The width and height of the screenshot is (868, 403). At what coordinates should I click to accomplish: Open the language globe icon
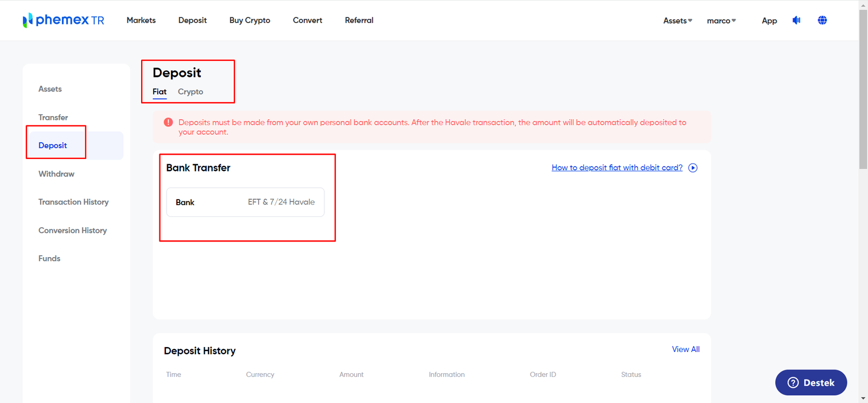click(x=822, y=20)
